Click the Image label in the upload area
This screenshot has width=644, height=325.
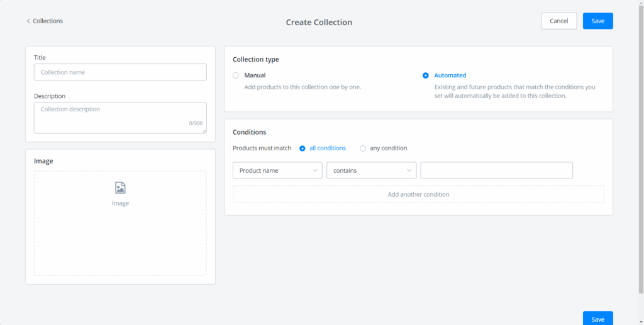120,203
